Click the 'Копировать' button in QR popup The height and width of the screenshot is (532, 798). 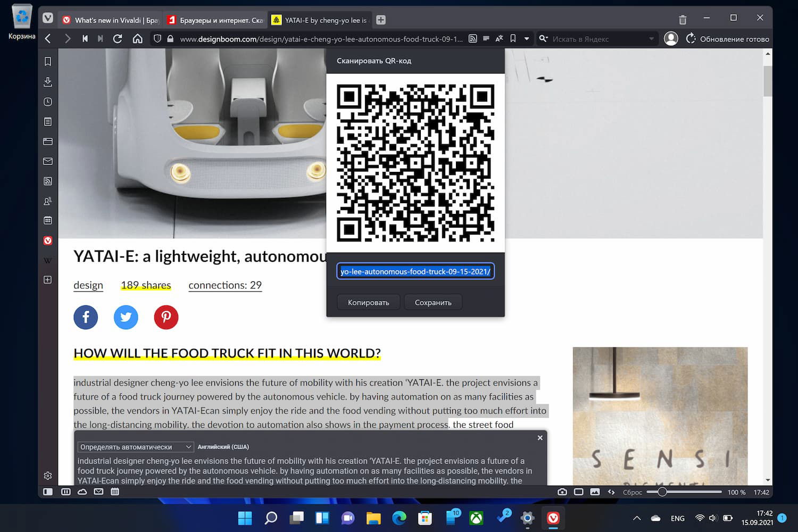pyautogui.click(x=368, y=302)
